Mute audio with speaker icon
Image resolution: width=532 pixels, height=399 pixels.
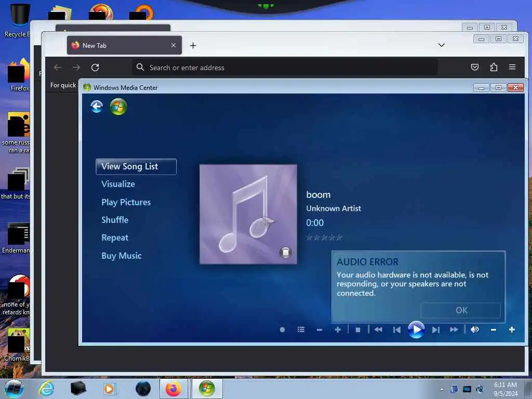(475, 329)
